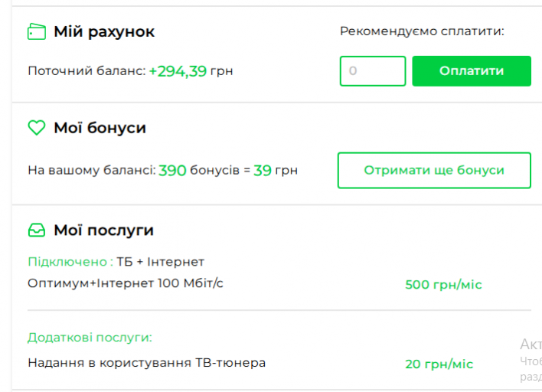This screenshot has width=542, height=392.
Task: Select the ТБ + Інтернет service text
Action: coord(161,262)
